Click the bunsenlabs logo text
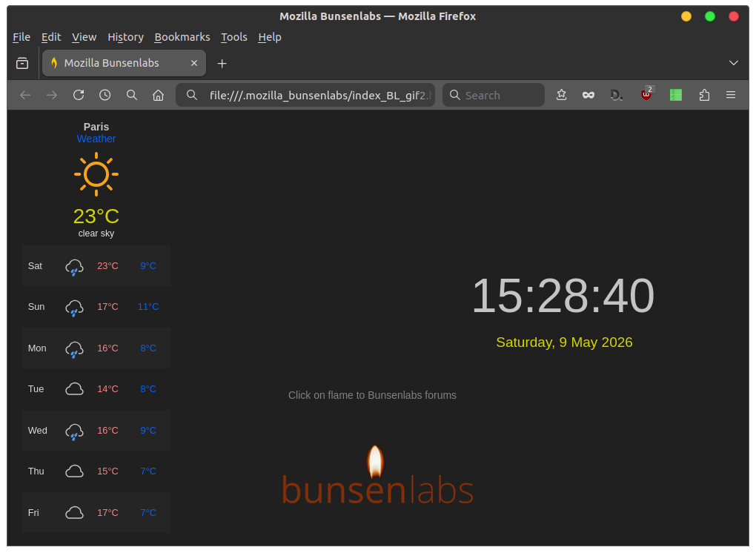 point(377,491)
